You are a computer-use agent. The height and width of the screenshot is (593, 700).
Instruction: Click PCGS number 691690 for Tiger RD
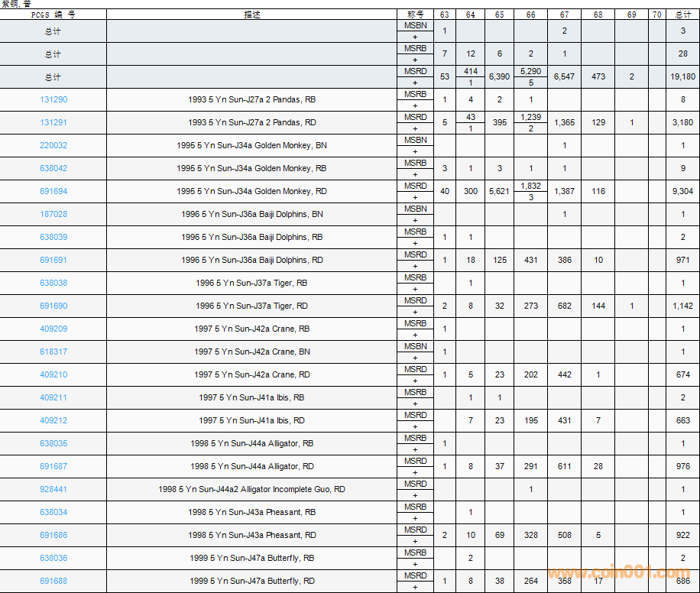pos(53,306)
